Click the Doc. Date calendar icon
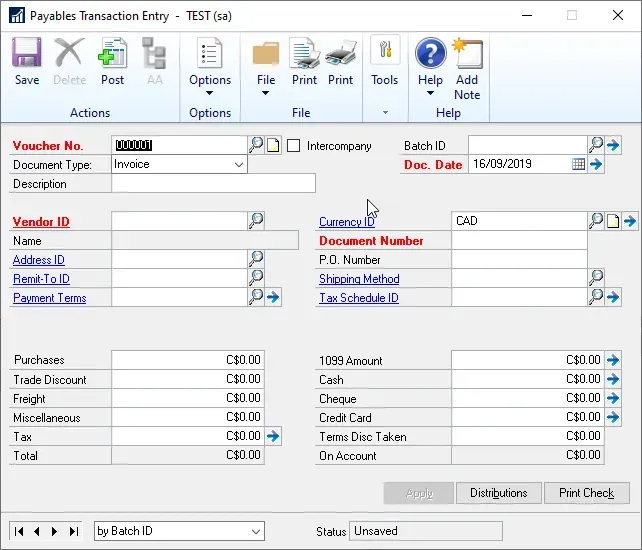Screen dimensions: 642x550 [578, 164]
